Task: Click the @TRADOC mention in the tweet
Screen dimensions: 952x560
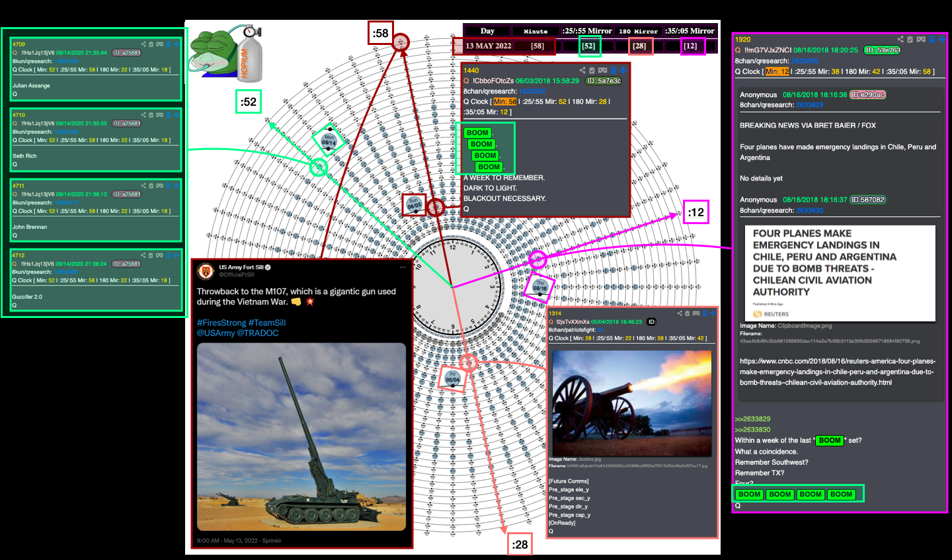Action: pyautogui.click(x=258, y=333)
